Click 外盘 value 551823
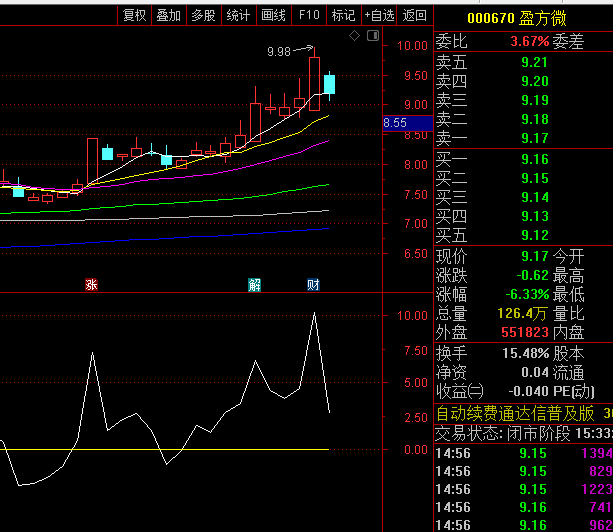Screen dimensions: 613x532 pos(525,332)
